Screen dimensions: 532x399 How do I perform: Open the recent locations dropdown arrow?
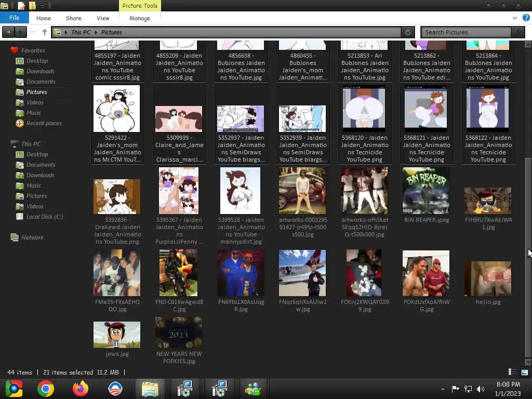pyautogui.click(x=33, y=32)
